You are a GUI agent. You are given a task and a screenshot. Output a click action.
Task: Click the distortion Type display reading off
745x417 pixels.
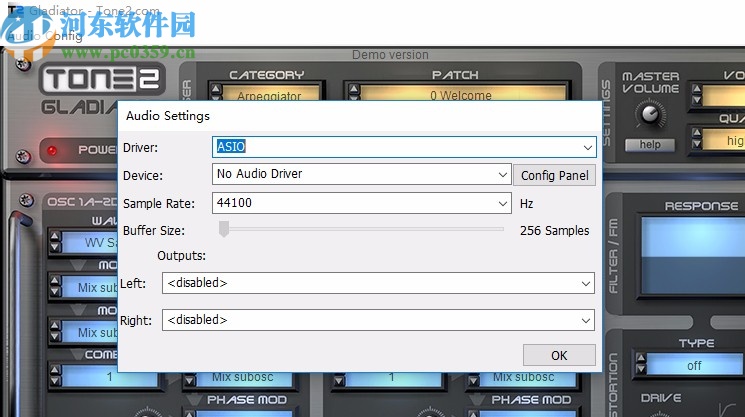pyautogui.click(x=694, y=365)
